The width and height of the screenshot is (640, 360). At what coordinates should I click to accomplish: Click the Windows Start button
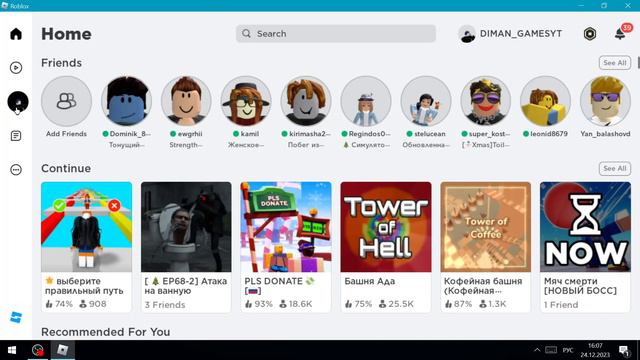click(12, 350)
